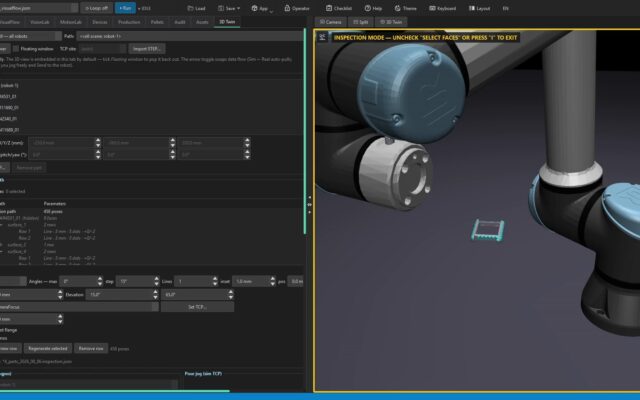Screen dimensions: 640x400
Task: Click the Import STEP button
Action: pyautogui.click(x=147, y=49)
